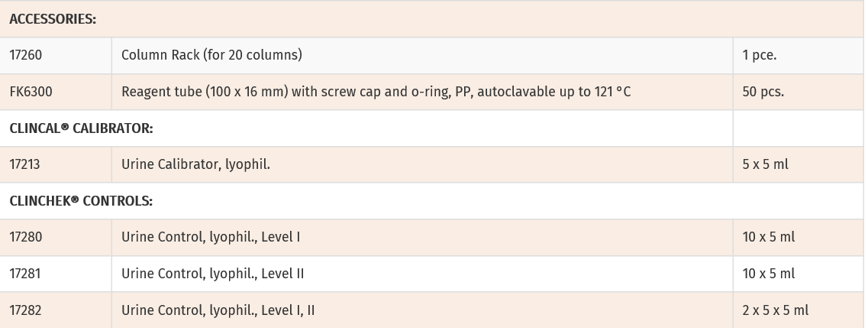868x331 pixels.
Task: Click the Urine Calibrator, lyophil. description
Action: pos(195,164)
